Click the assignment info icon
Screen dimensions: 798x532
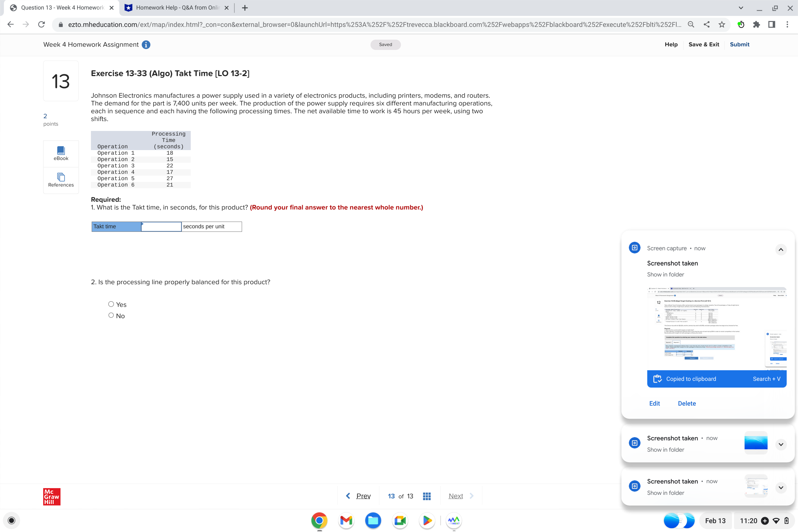coord(146,45)
